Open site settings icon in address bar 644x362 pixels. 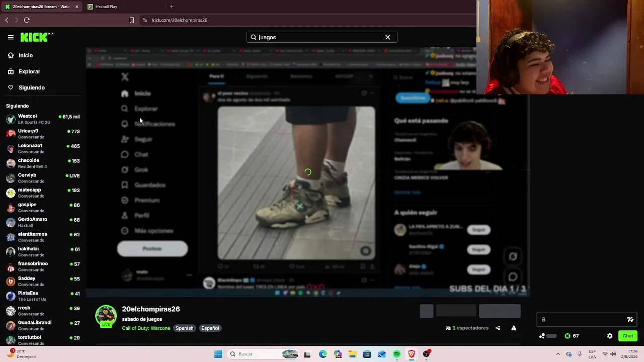click(145, 20)
